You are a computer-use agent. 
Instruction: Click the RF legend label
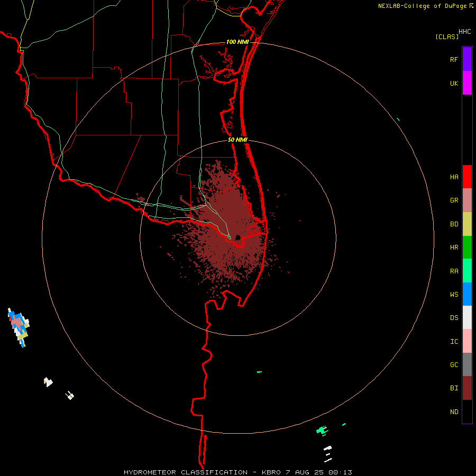[454, 59]
